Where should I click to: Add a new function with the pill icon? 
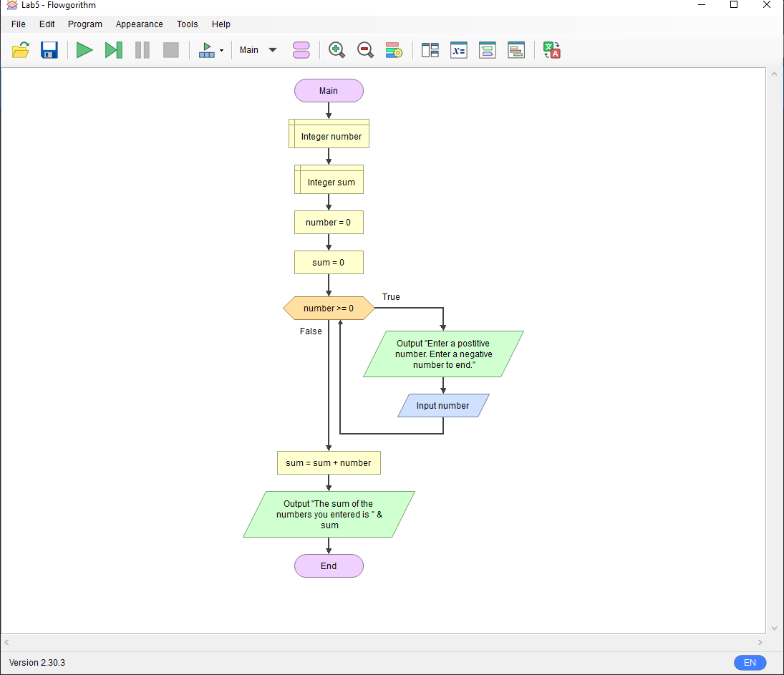(x=301, y=50)
